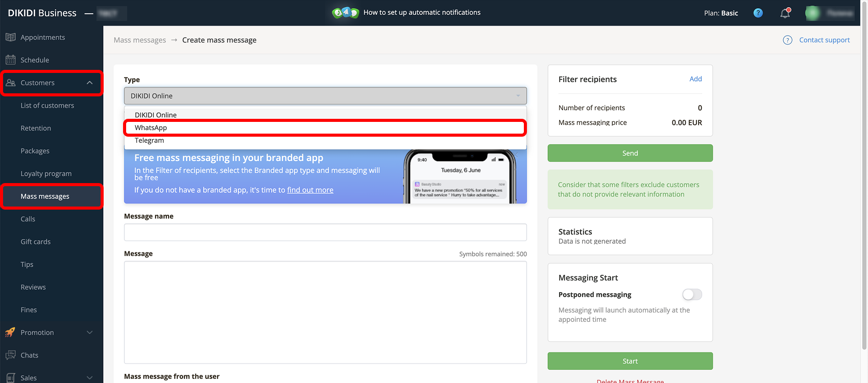Click the 0.00 EUR price value
868x383 pixels.
coord(687,122)
